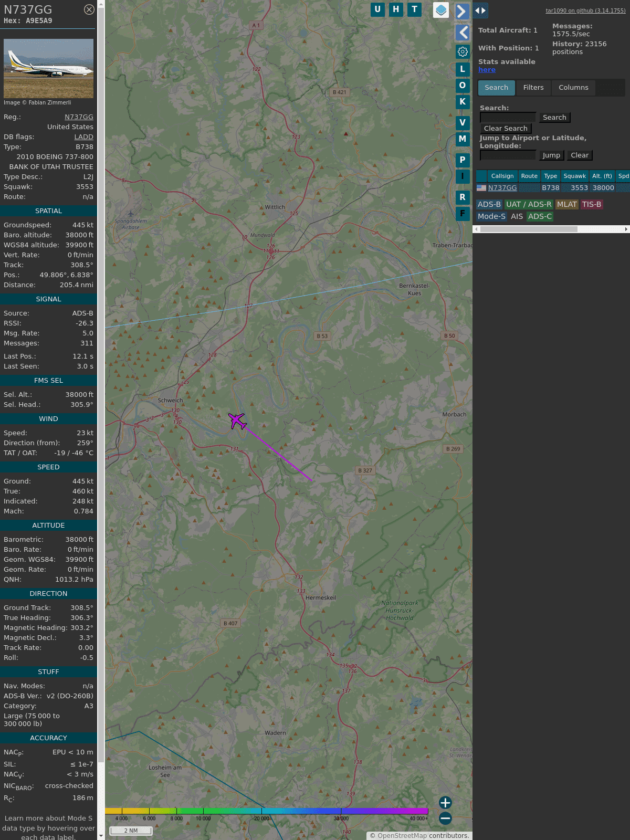Click the Jump button
Screen dimensions: 630x840
(x=551, y=155)
